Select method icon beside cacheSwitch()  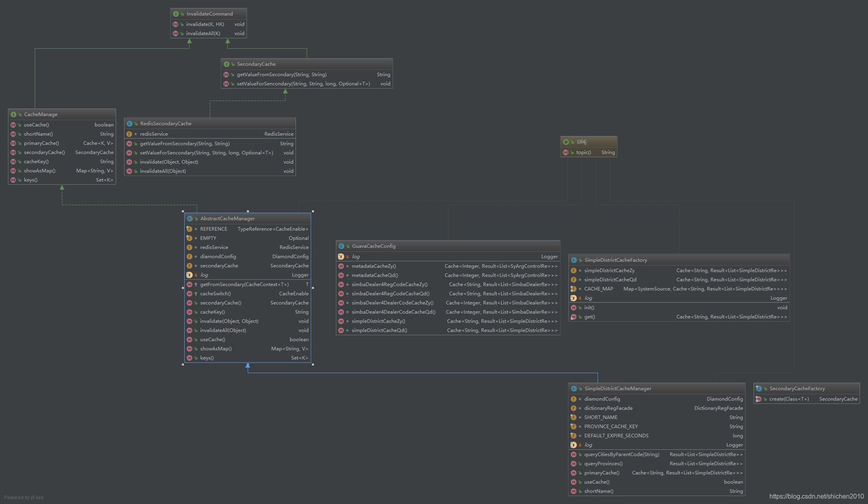(189, 294)
